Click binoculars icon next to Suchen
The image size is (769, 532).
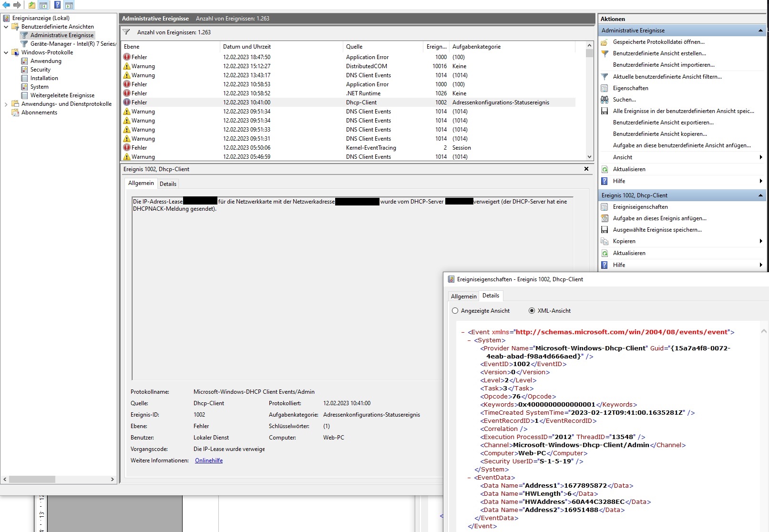[605, 100]
